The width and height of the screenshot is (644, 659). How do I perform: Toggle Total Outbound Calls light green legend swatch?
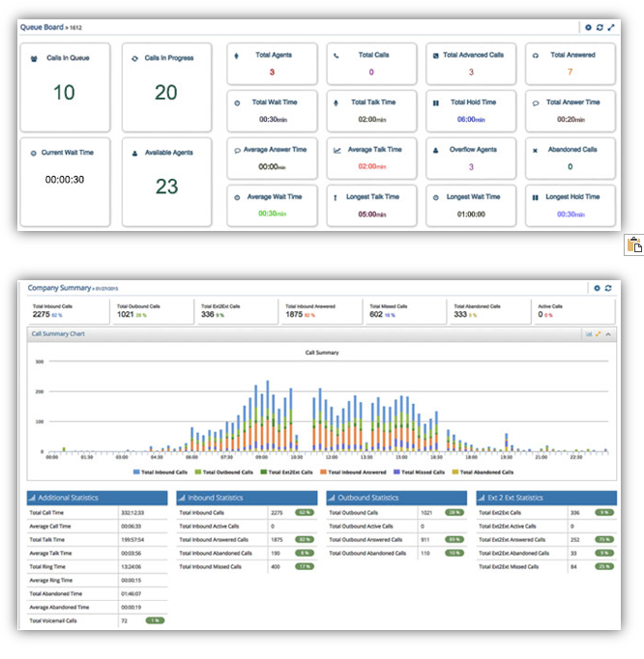[197, 472]
